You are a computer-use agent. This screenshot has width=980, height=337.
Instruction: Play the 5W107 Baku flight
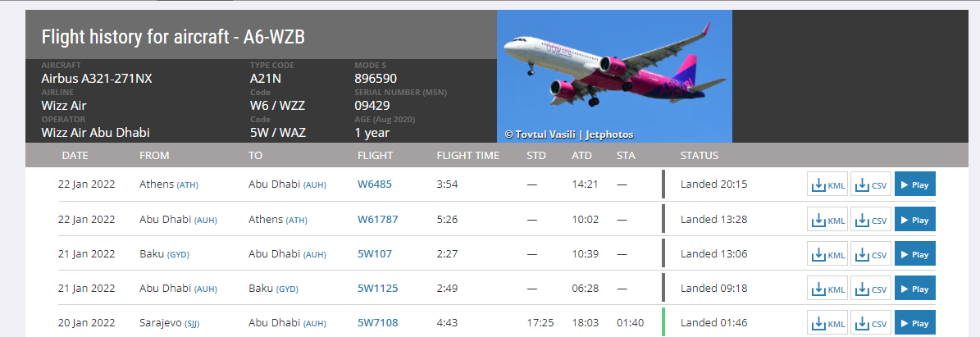pyautogui.click(x=915, y=254)
